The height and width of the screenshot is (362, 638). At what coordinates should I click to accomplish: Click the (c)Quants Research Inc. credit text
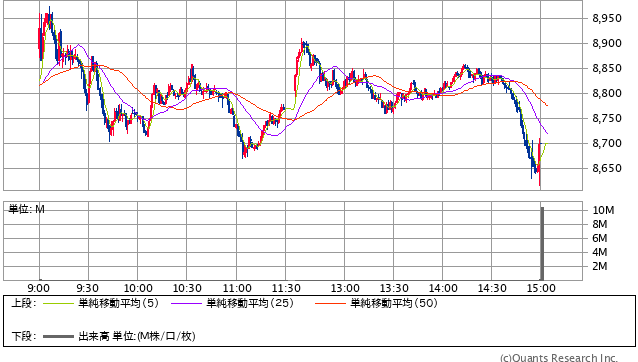[x=559, y=358]
